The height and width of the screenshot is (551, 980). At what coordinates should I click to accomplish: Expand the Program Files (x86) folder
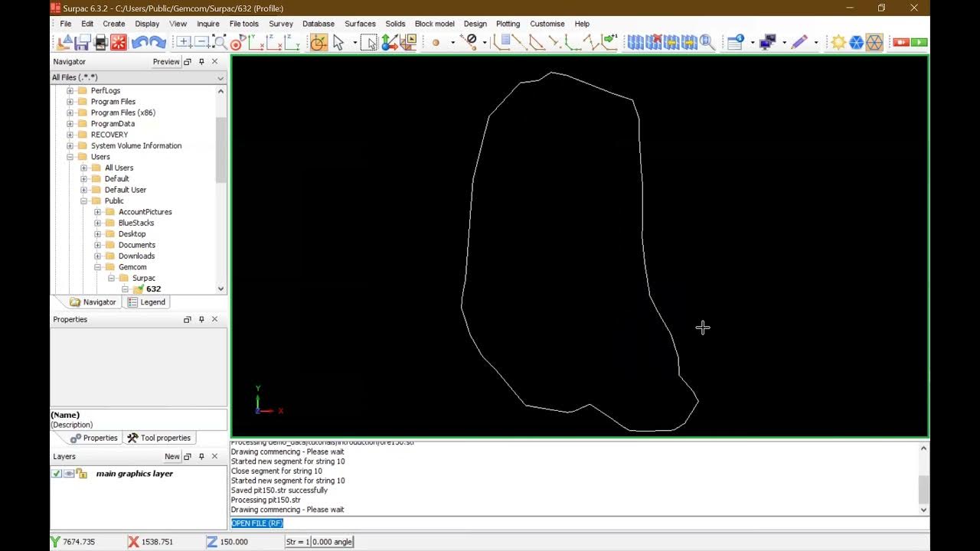click(70, 112)
